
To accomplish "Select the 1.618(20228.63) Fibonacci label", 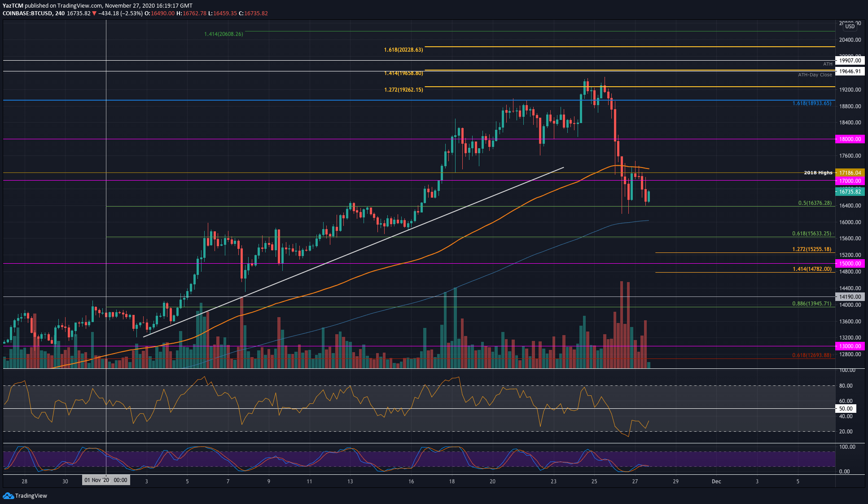I will coord(403,49).
